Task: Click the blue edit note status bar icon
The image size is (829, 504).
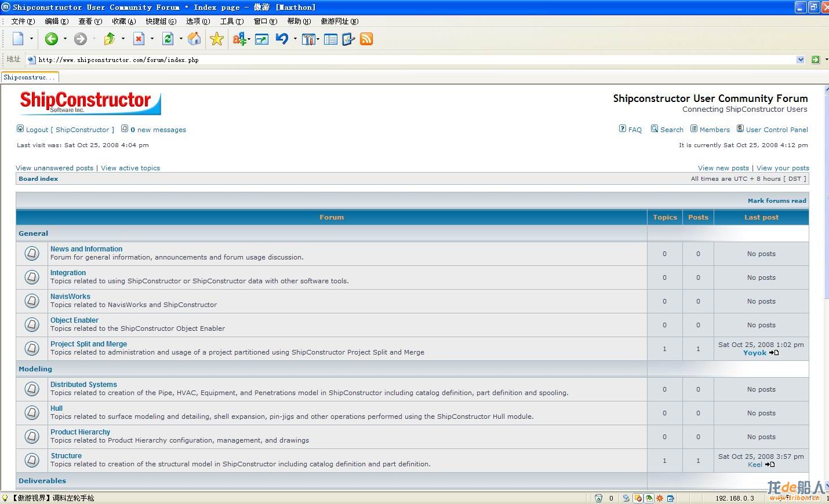Action: 671,498
